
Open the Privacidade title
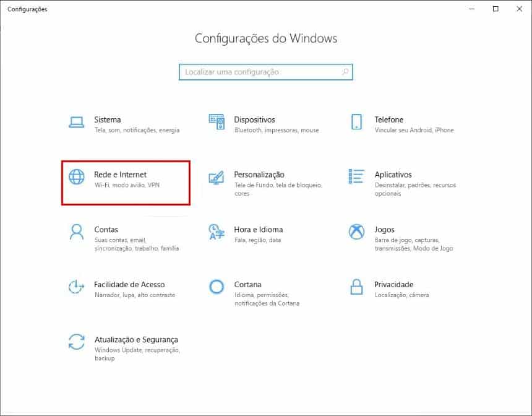[393, 285]
